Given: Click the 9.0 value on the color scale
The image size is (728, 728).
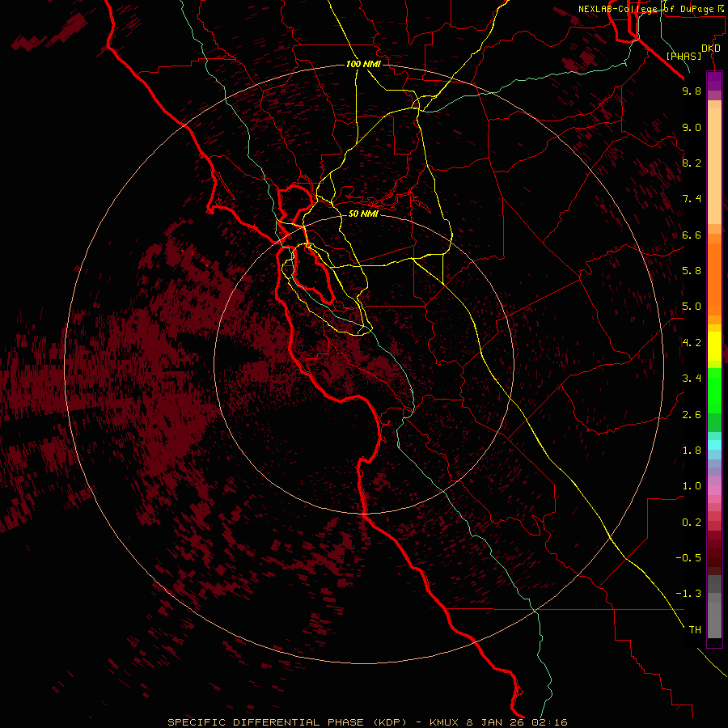Looking at the screenshot, I should click(692, 127).
